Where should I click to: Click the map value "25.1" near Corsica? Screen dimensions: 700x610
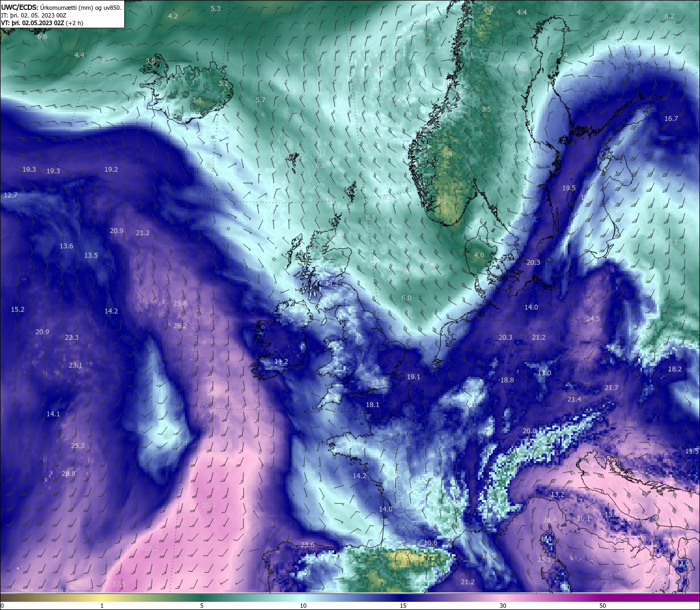click(544, 560)
